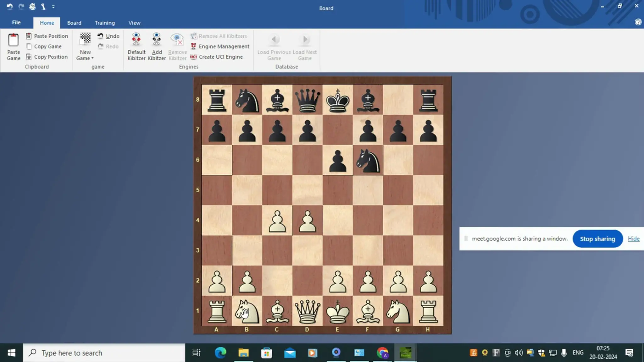The width and height of the screenshot is (644, 362).
Task: Switch to the Training tab
Action: click(105, 23)
